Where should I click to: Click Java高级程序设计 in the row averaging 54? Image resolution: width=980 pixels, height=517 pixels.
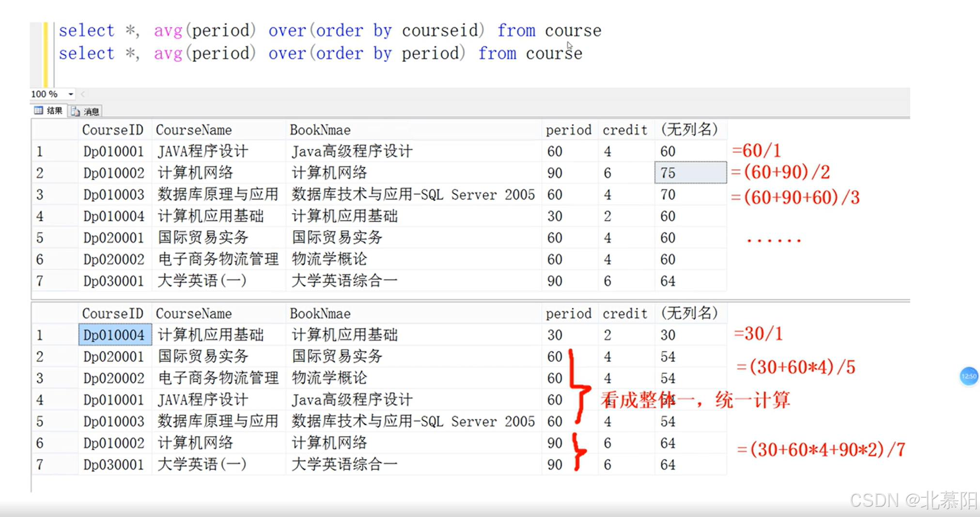coord(413,400)
